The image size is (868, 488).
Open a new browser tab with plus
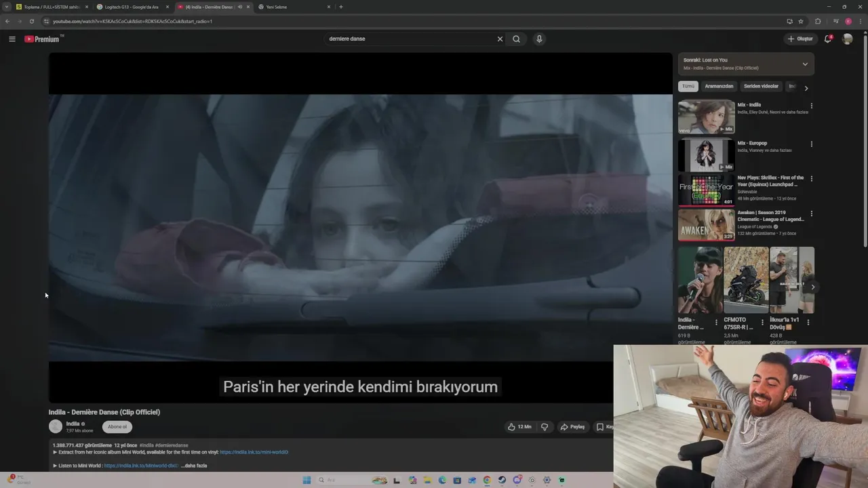(340, 7)
